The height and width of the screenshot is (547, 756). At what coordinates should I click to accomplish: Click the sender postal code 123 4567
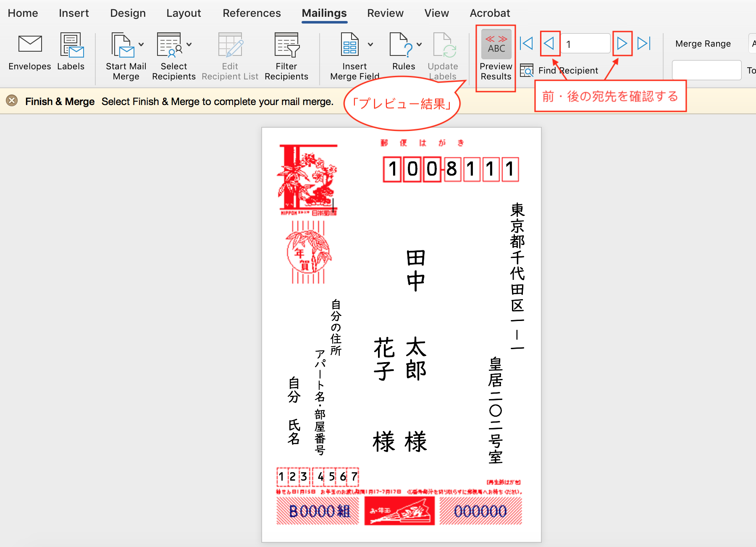coord(318,476)
